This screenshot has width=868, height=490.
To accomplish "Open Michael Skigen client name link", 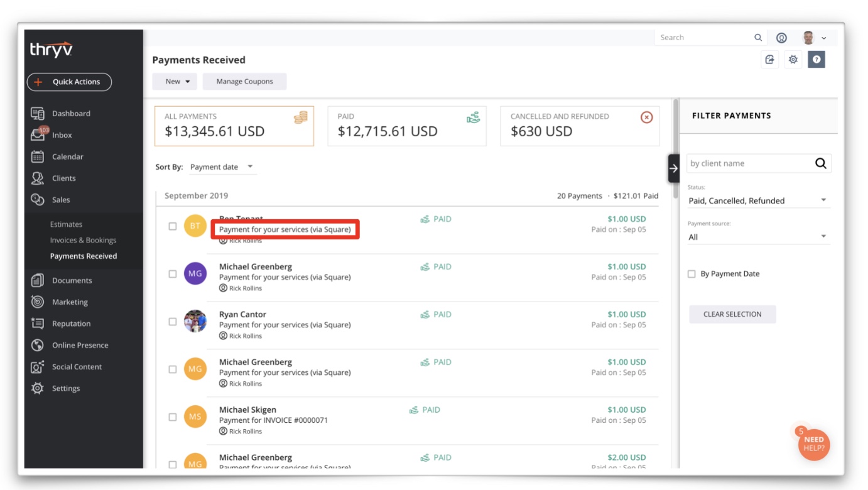I will point(247,410).
